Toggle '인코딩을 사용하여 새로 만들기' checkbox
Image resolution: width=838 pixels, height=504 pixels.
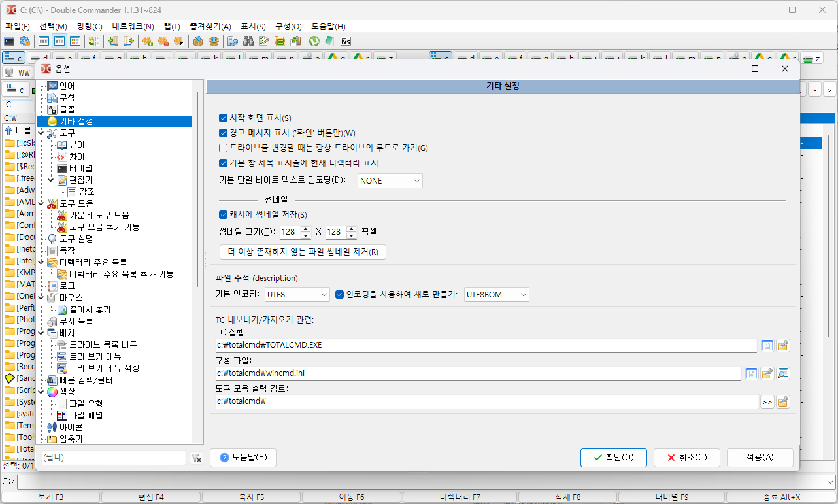pyautogui.click(x=339, y=295)
